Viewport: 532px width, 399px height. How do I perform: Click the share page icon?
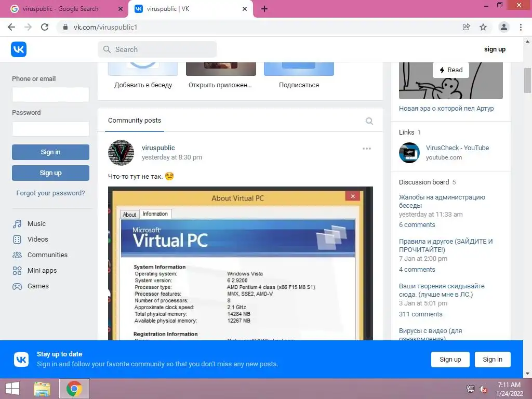tap(466, 27)
